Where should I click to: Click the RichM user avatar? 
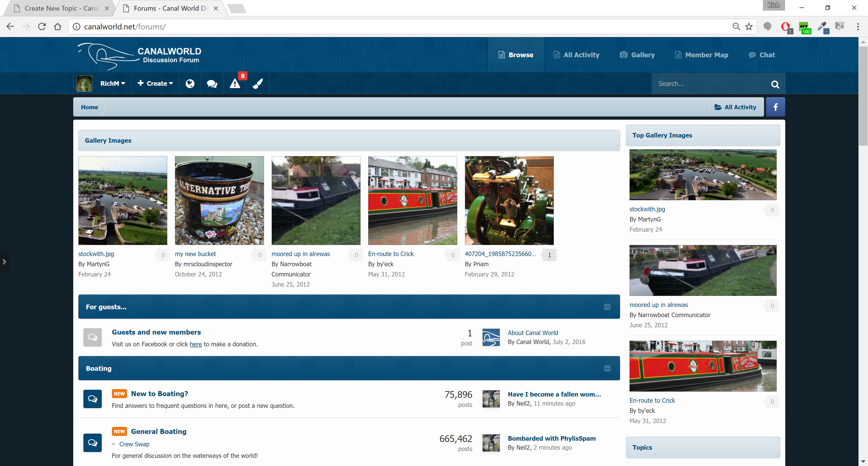(x=84, y=83)
